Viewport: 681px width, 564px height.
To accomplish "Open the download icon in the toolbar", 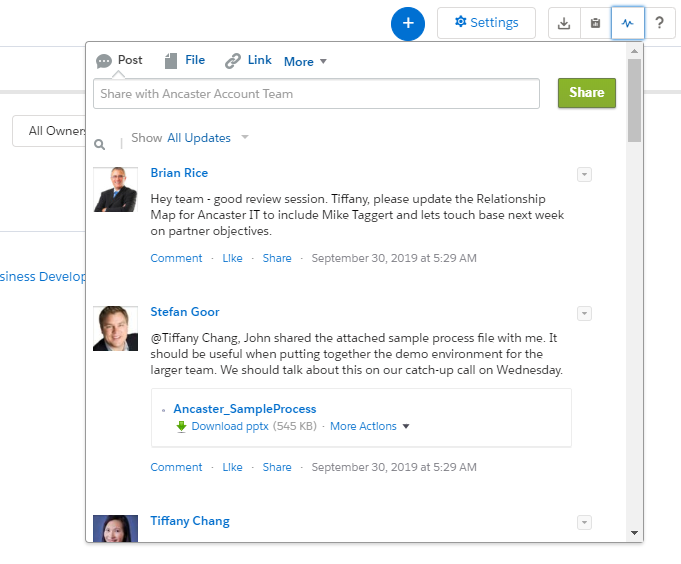I will (564, 23).
